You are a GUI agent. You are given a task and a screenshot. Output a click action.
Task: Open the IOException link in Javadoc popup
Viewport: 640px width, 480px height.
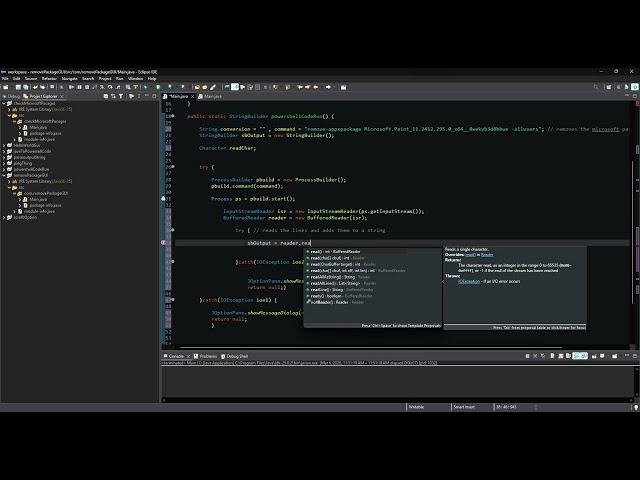coord(469,281)
